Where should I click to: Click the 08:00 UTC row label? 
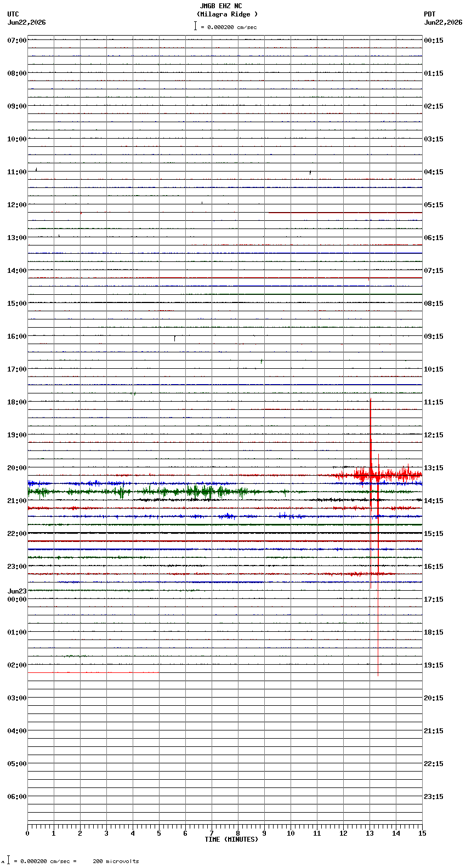(x=17, y=73)
